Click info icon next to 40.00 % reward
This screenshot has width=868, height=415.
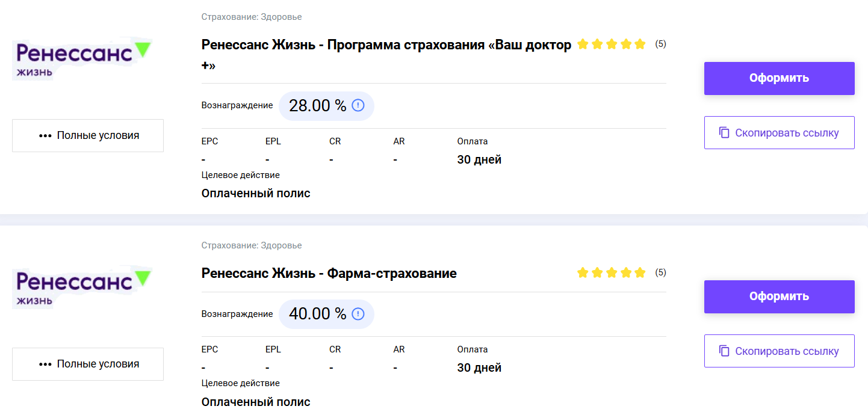click(x=358, y=314)
